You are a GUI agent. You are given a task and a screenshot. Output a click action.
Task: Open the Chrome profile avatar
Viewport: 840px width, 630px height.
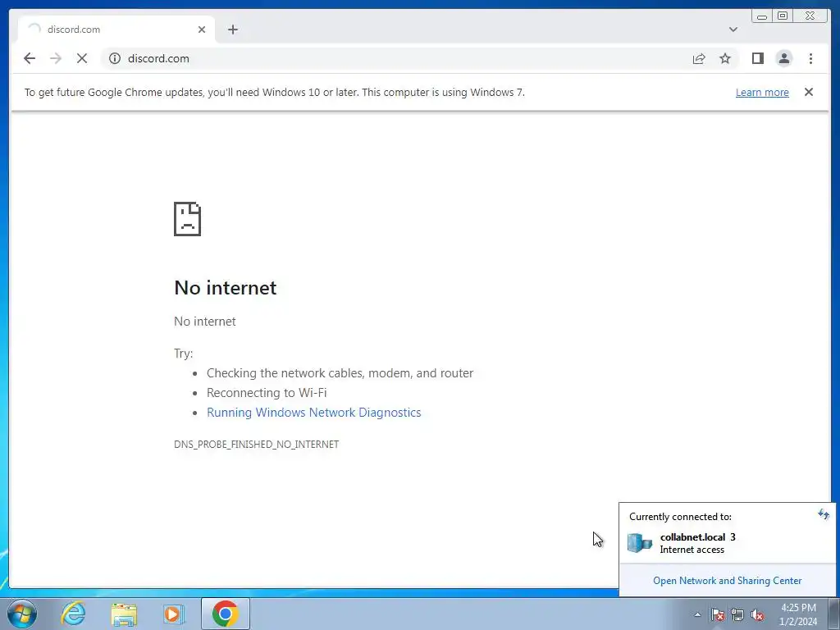tap(783, 58)
